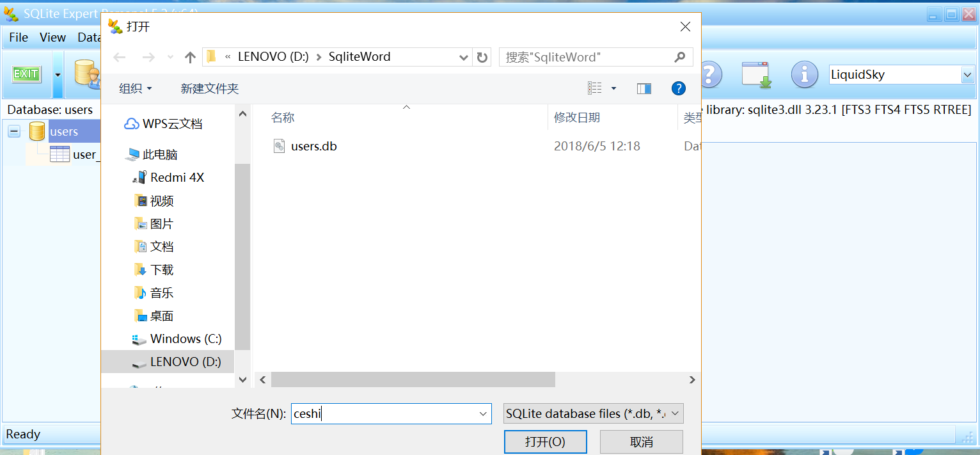Expand the file name history dropdown
Screen dimensions: 980x455
pos(483,413)
